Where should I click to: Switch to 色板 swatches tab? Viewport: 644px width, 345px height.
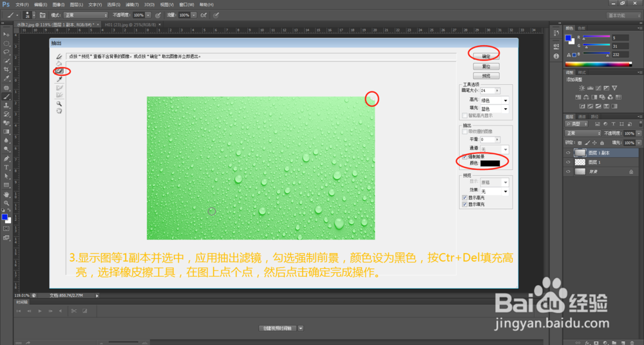coord(582,28)
